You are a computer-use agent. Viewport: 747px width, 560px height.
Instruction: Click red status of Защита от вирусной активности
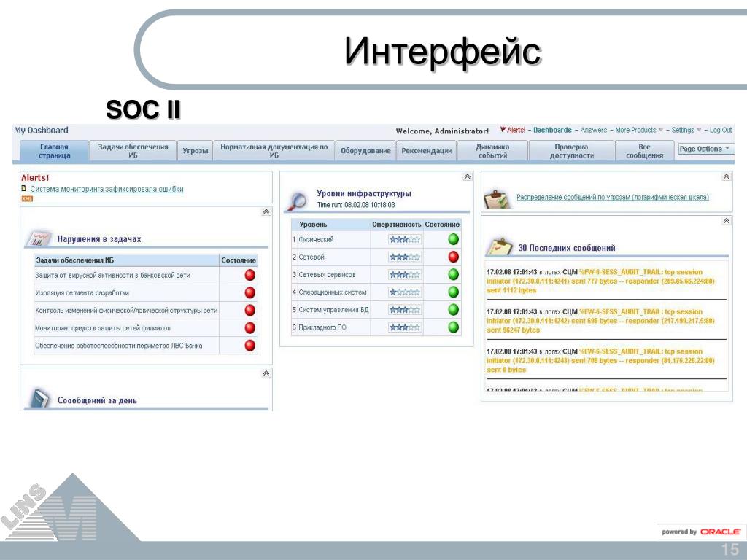249,275
